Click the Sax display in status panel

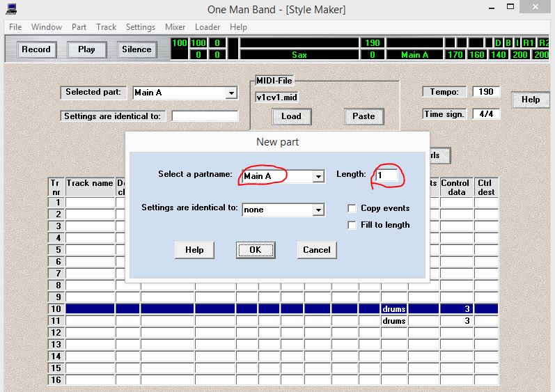tap(299, 55)
